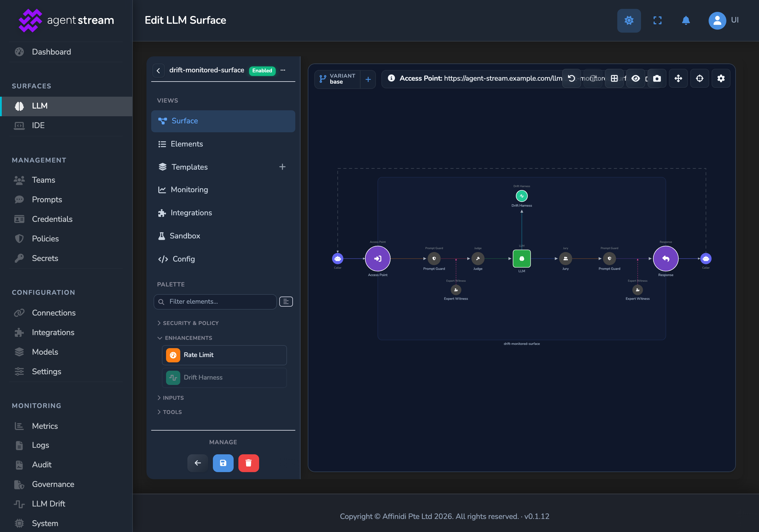Select the Judge node on canvas
The height and width of the screenshot is (532, 759).
(478, 259)
